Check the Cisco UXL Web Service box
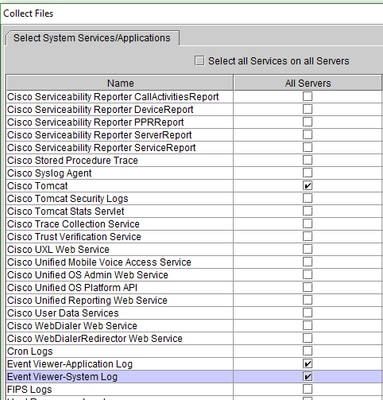 click(x=308, y=249)
